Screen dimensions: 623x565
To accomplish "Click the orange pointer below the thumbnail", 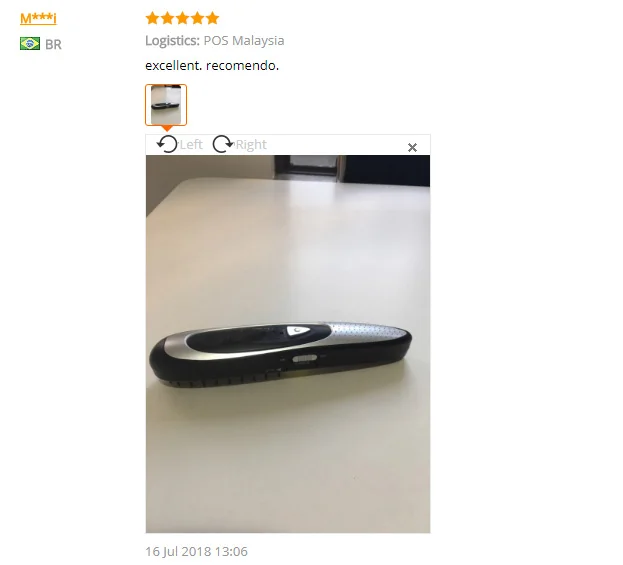I will [x=167, y=128].
